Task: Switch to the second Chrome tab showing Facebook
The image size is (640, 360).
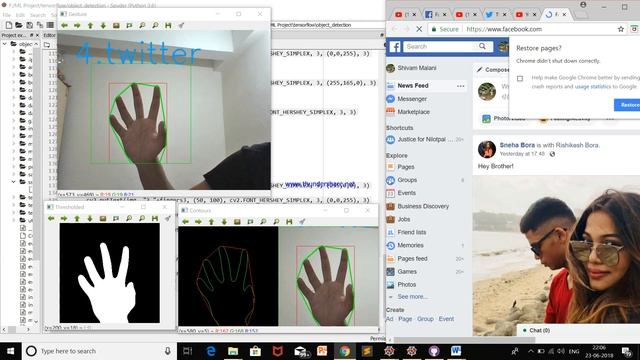Action: pos(436,14)
